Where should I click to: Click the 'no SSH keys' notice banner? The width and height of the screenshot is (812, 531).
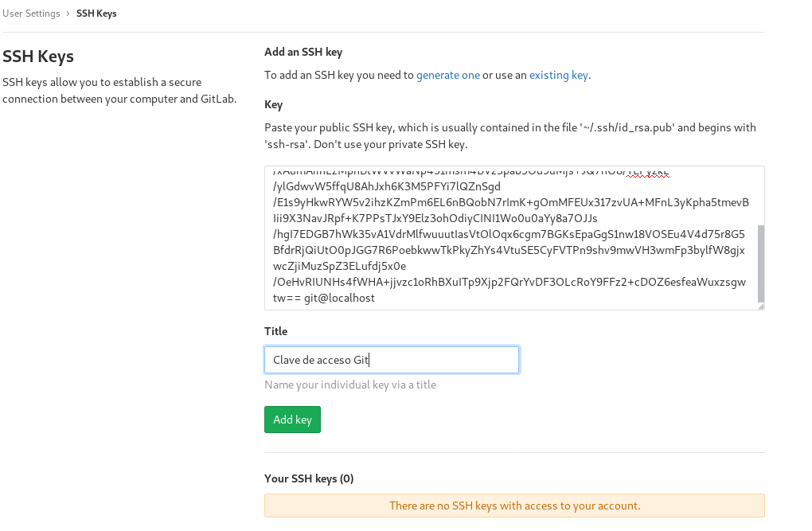click(514, 506)
